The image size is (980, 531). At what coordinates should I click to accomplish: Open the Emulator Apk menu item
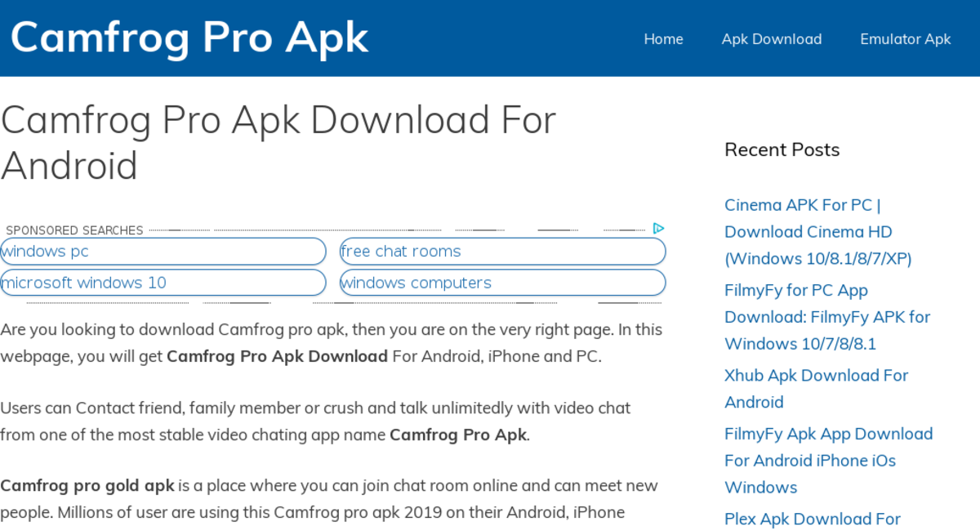(906, 39)
